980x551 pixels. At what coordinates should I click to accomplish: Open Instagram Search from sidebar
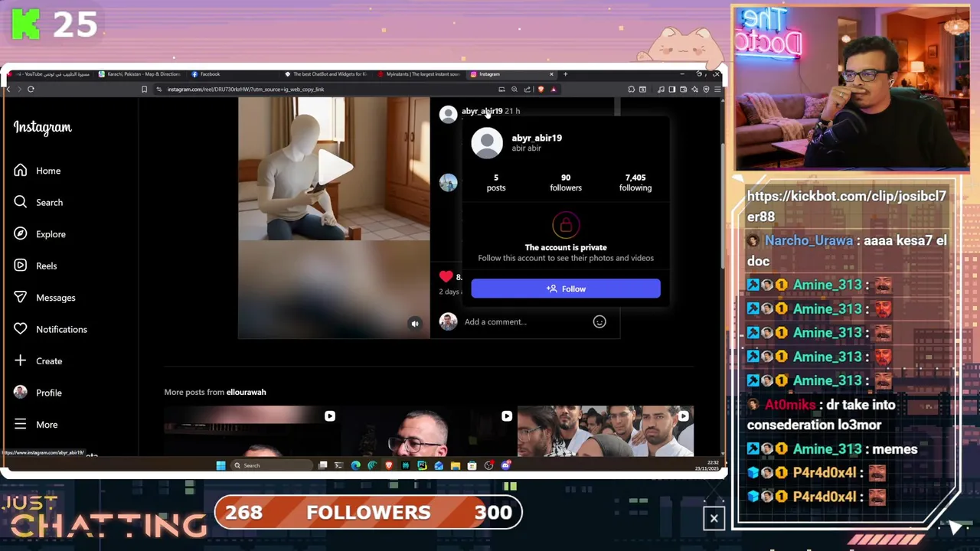pos(38,202)
